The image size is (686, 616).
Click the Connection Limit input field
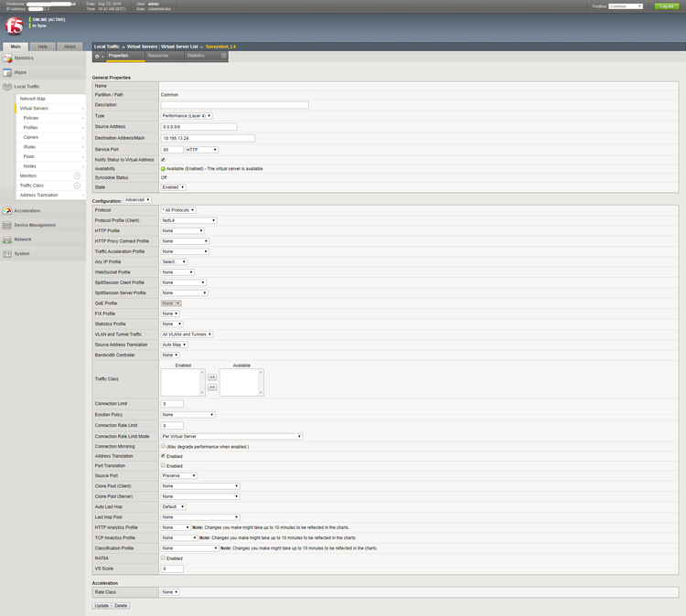172,404
